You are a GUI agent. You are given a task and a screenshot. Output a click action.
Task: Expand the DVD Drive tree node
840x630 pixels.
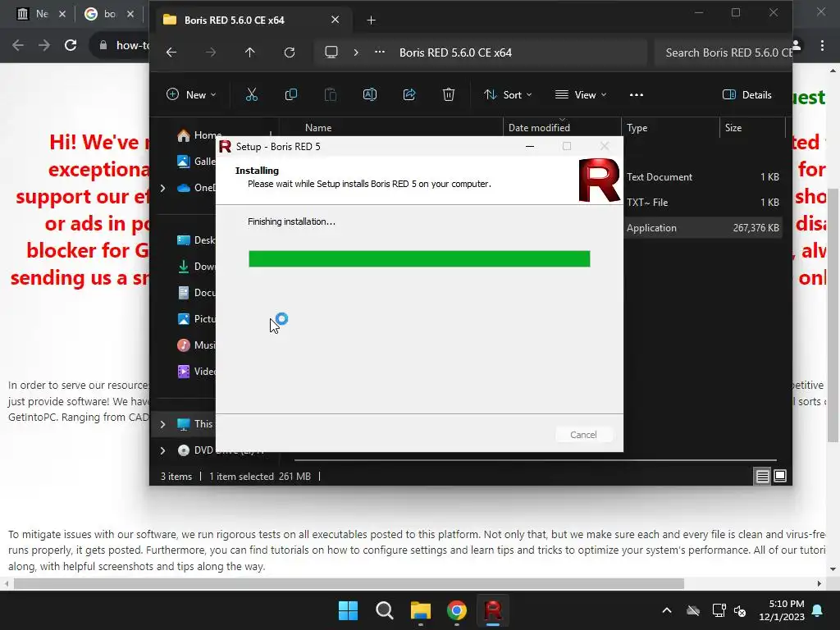(163, 450)
